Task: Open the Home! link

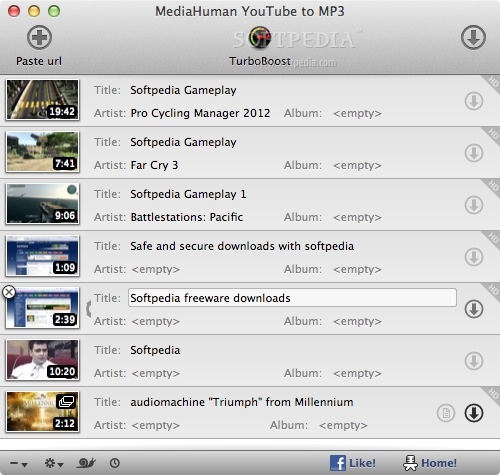Action: [x=430, y=463]
